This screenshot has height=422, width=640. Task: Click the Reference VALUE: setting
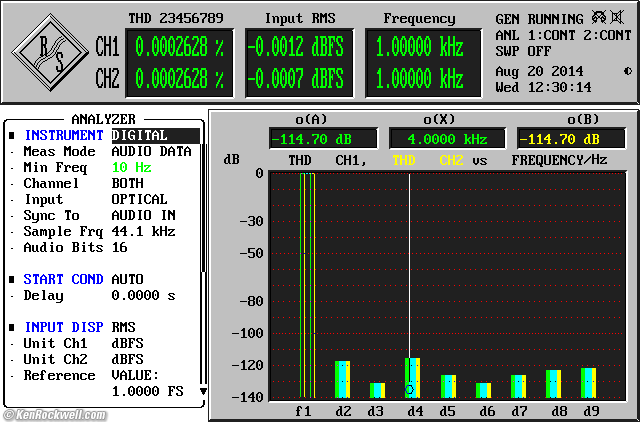(135, 375)
